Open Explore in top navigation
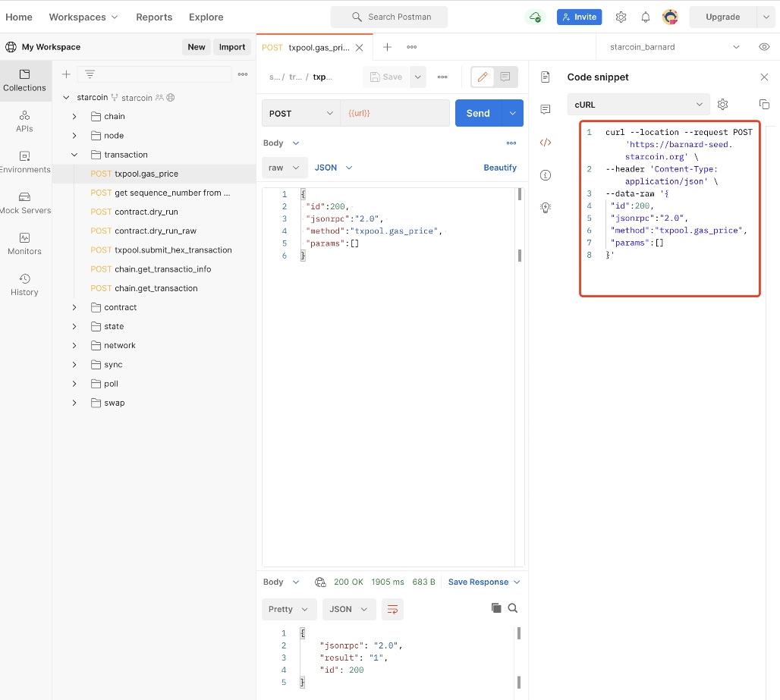The height and width of the screenshot is (700, 780). 206,17
